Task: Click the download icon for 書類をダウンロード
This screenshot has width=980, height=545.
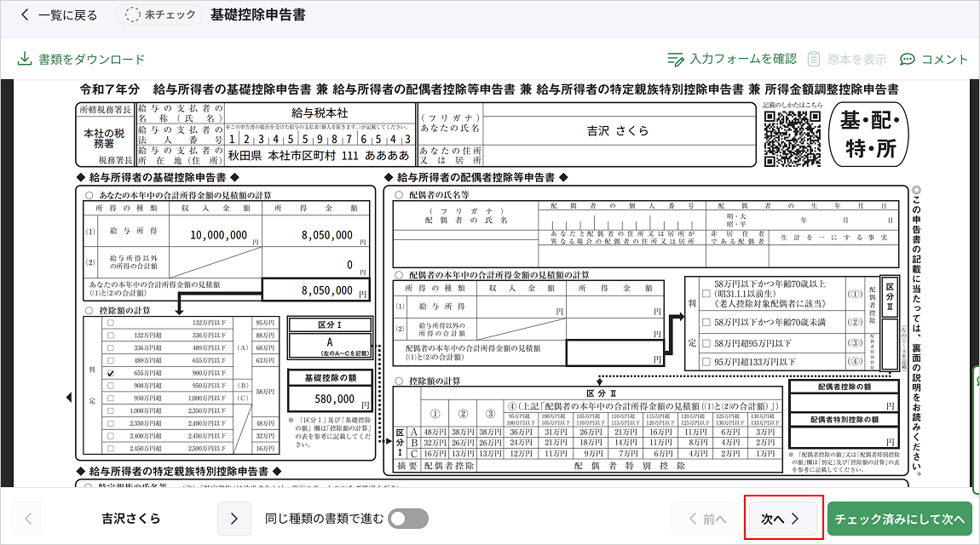Action: (24, 60)
